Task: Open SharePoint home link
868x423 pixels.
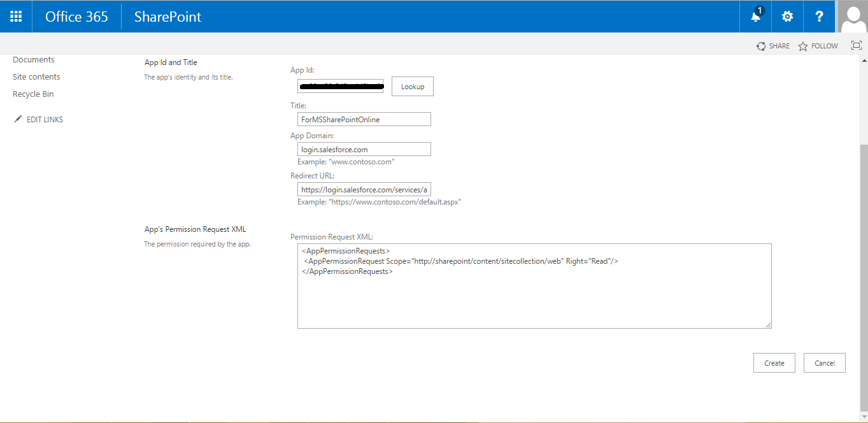Action: [167, 17]
